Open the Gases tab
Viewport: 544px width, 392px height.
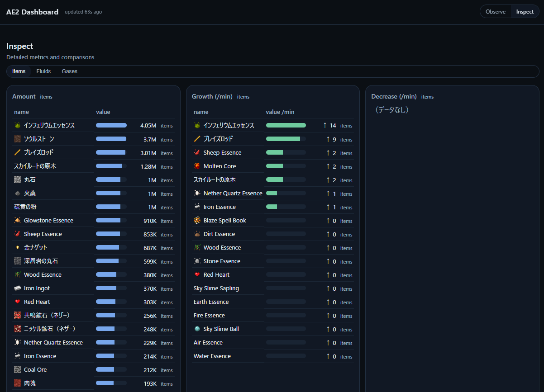[70, 71]
